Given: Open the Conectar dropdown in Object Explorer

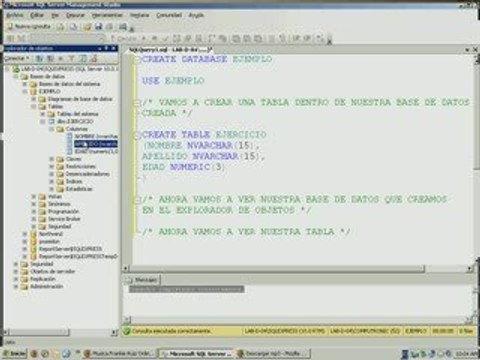Looking at the screenshot, I should coord(17,58).
